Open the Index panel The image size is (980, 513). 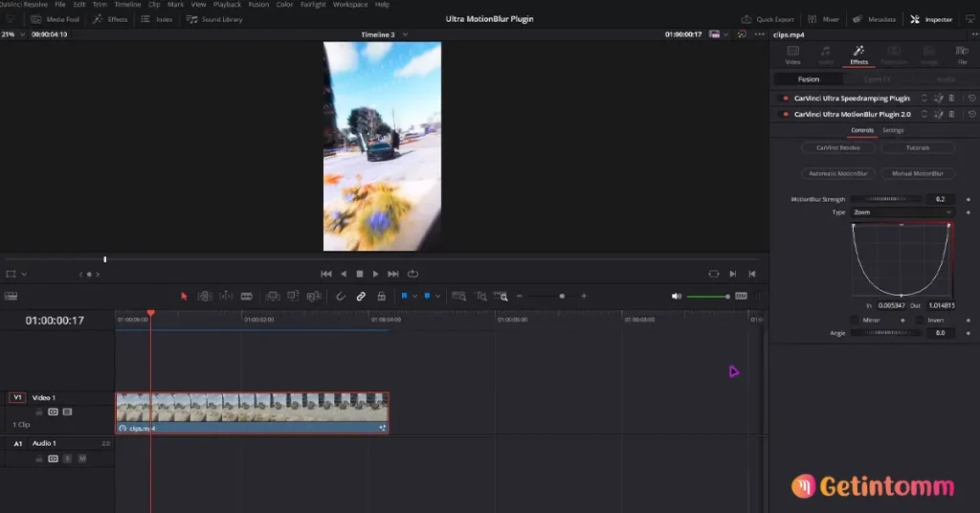click(157, 19)
